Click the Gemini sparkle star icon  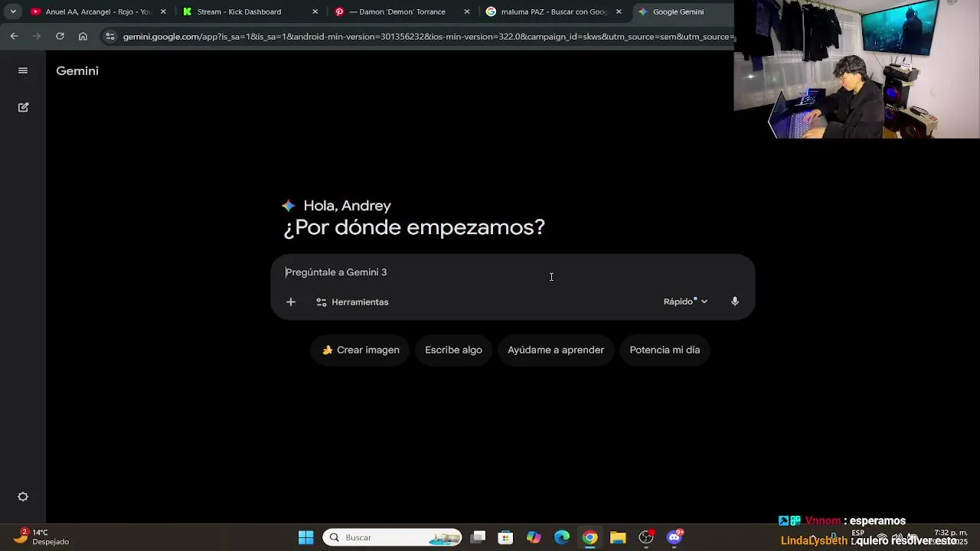click(x=289, y=206)
